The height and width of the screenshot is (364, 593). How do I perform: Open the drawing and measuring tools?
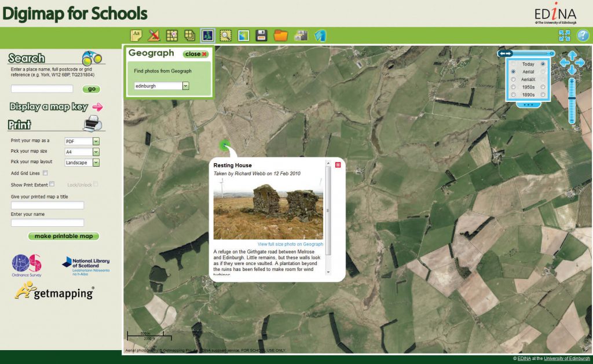point(153,35)
